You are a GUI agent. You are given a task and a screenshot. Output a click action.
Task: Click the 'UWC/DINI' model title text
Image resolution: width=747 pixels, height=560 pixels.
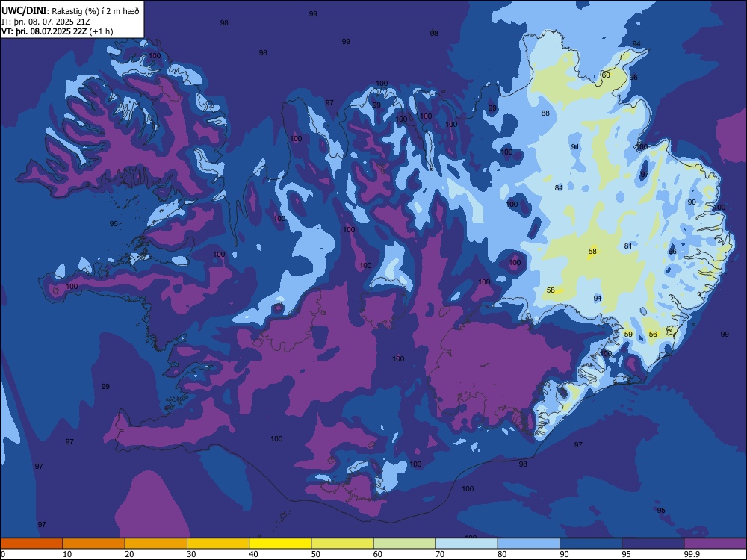pos(24,10)
